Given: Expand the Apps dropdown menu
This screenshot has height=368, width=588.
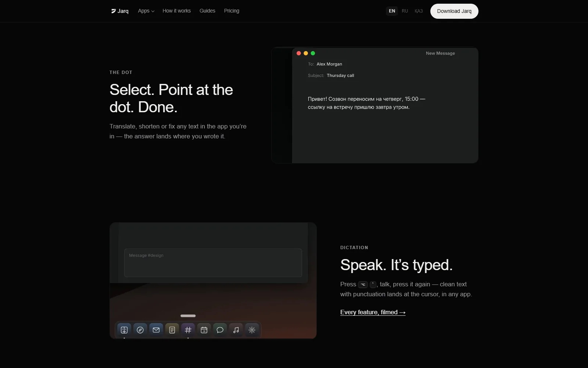Looking at the screenshot, I should (x=146, y=11).
